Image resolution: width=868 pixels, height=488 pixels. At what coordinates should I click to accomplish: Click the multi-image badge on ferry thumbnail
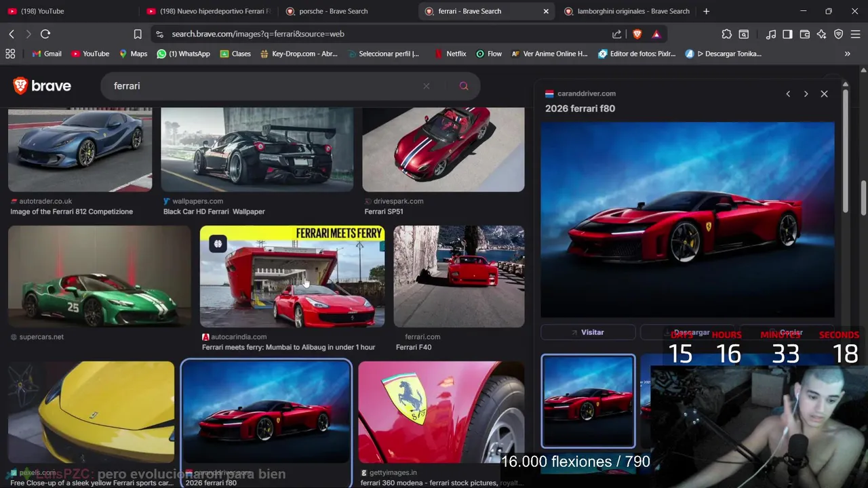click(x=218, y=244)
